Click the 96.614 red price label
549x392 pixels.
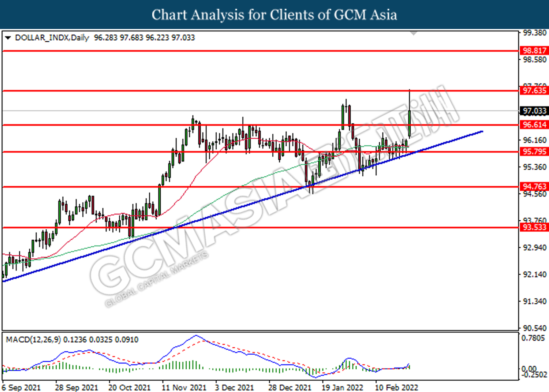534,125
